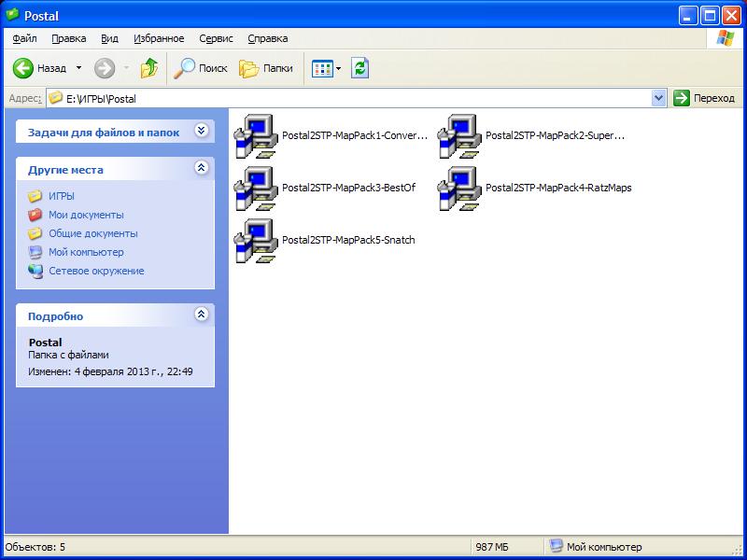The height and width of the screenshot is (560, 747).
Task: Click Postal2STP-MapPack4-RatzMaps file name
Action: (558, 188)
